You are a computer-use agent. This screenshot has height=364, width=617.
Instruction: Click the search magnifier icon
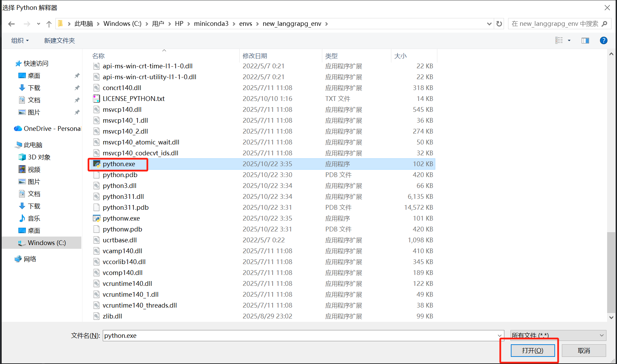click(604, 24)
